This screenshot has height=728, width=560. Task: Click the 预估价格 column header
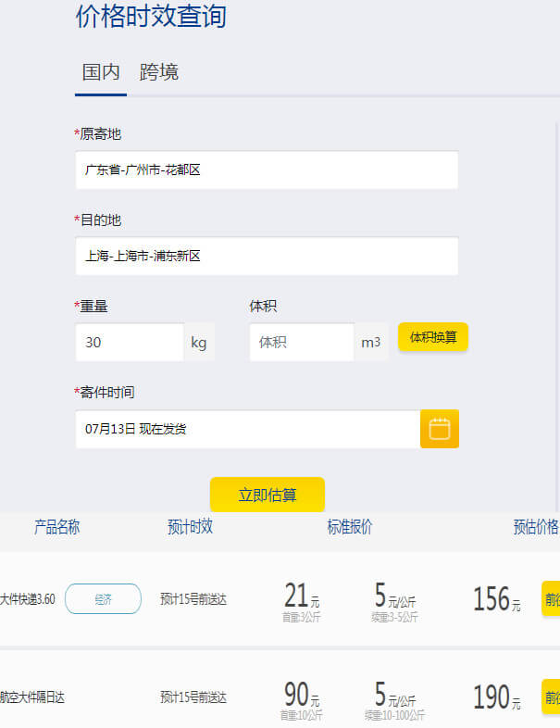(536, 527)
